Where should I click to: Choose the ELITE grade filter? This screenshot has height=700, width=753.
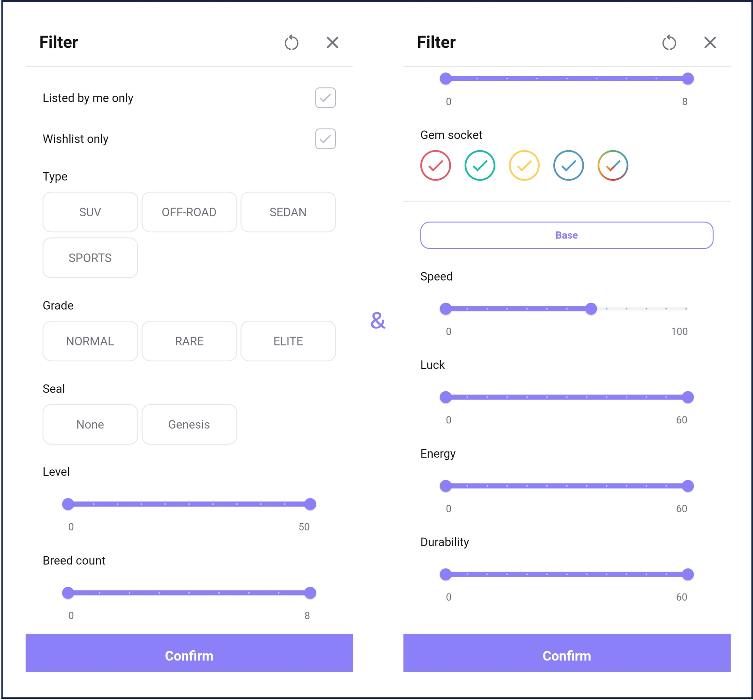[x=288, y=341]
